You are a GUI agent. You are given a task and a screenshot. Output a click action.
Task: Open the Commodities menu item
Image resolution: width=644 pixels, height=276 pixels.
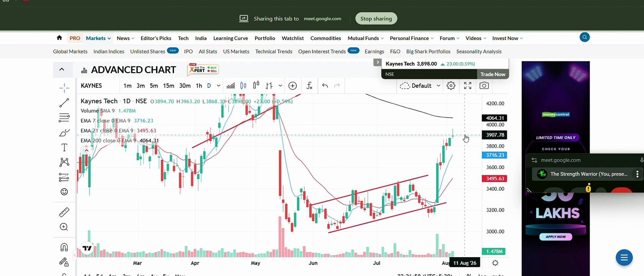tap(325, 38)
